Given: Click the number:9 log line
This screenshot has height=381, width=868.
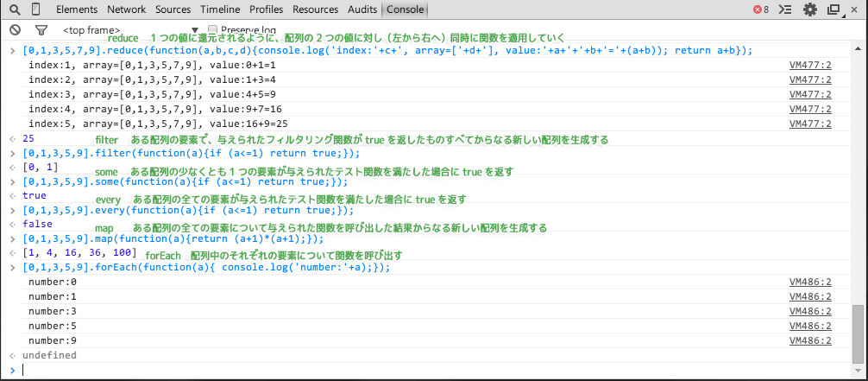Looking at the screenshot, I should 53,340.
